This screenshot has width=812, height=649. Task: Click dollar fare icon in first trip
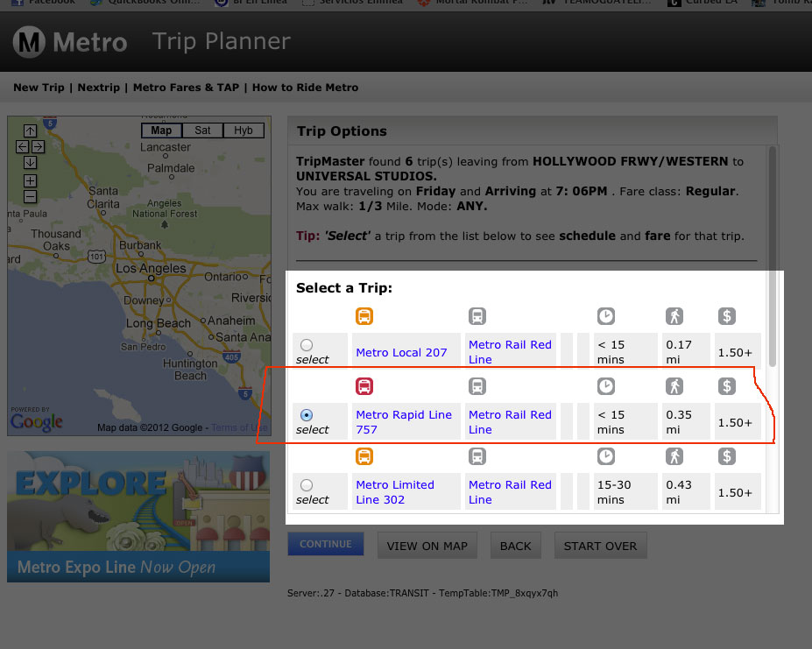pos(726,316)
